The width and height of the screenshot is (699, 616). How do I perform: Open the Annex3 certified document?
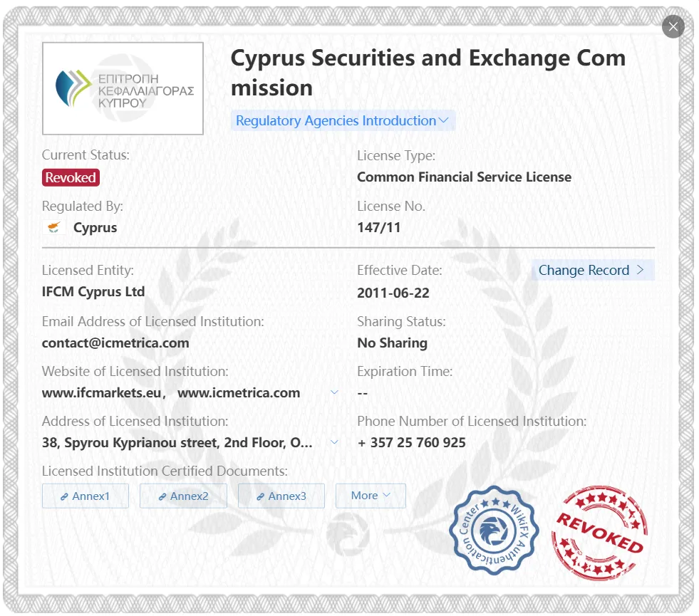click(x=281, y=496)
